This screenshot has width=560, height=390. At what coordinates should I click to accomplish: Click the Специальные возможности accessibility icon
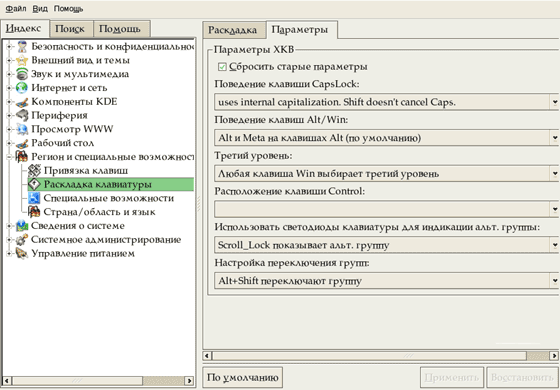[x=34, y=198]
